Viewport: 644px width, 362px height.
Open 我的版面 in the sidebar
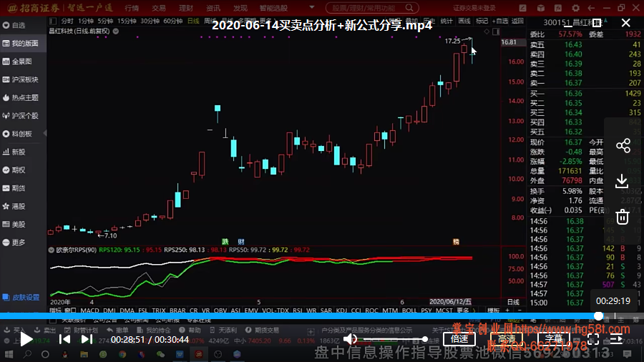point(21,43)
